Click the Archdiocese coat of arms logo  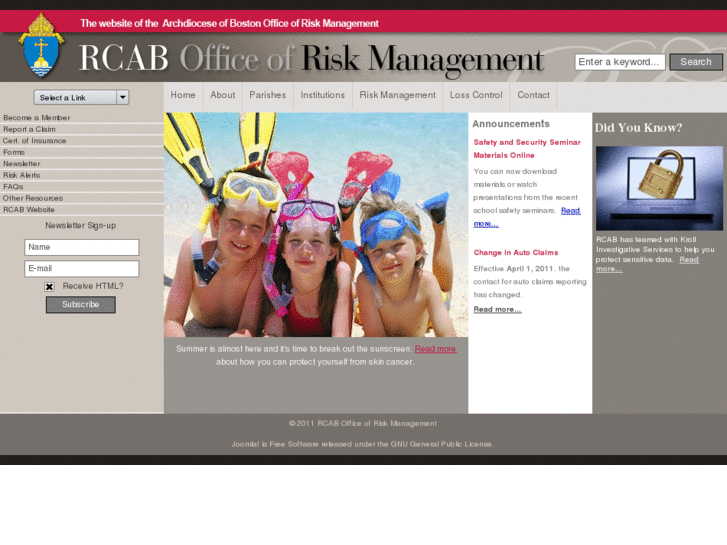coord(41,45)
